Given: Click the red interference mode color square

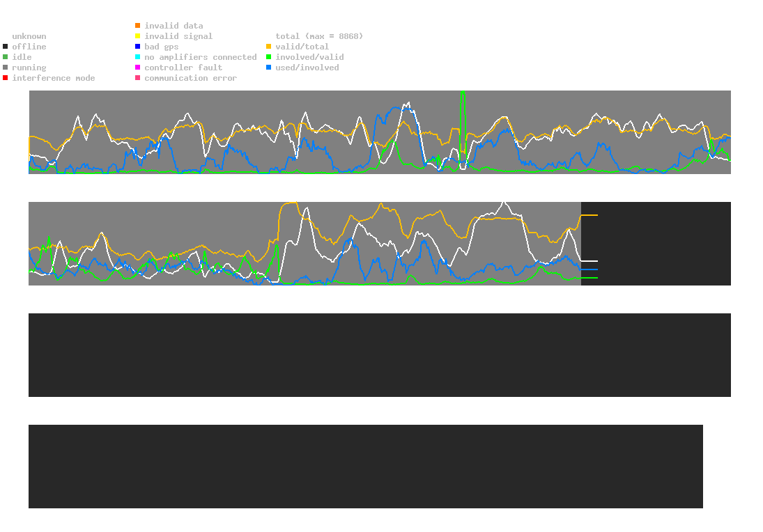Looking at the screenshot, I should [x=6, y=78].
